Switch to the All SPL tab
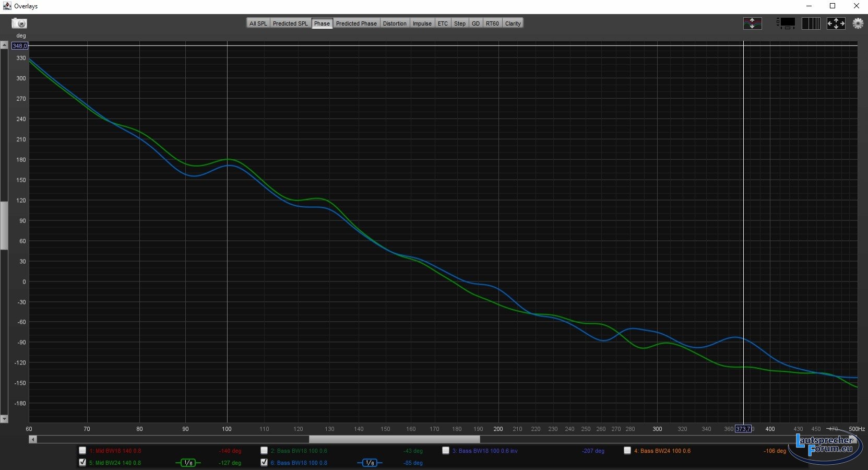The height and width of the screenshot is (470, 868). point(258,23)
